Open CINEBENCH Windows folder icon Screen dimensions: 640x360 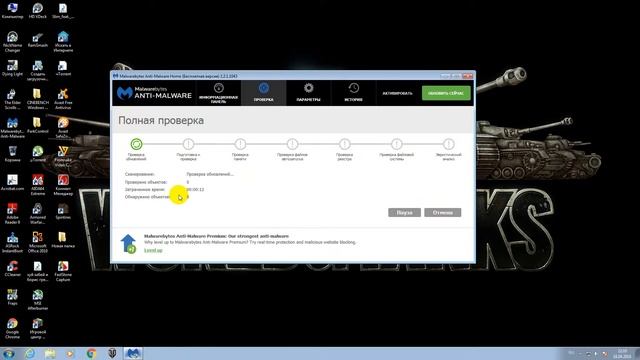[38, 99]
